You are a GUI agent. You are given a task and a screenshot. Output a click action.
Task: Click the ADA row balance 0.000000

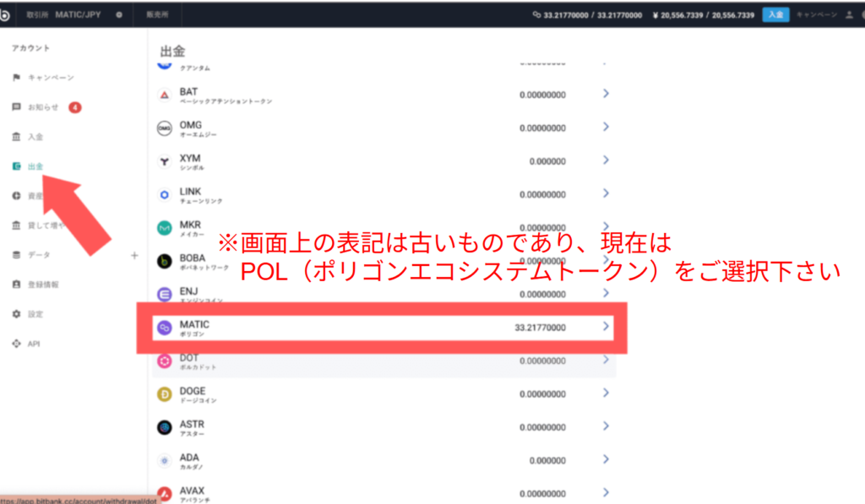point(547,460)
